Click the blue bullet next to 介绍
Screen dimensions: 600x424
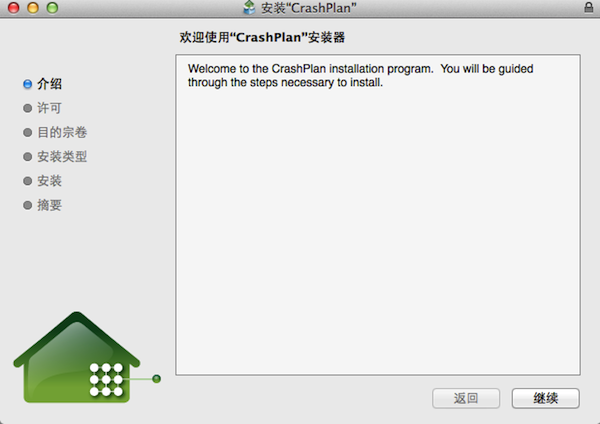point(28,84)
